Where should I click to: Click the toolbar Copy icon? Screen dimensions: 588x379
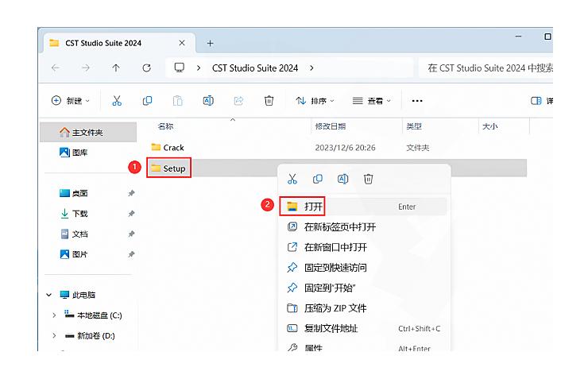click(147, 100)
